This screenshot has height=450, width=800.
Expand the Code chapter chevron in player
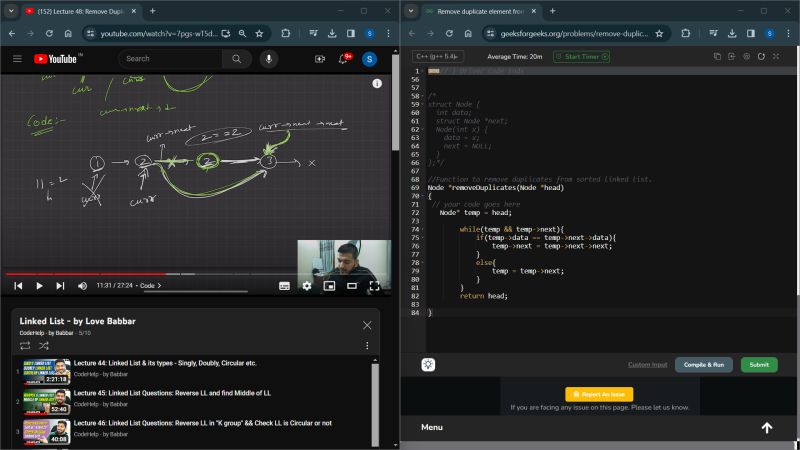159,286
